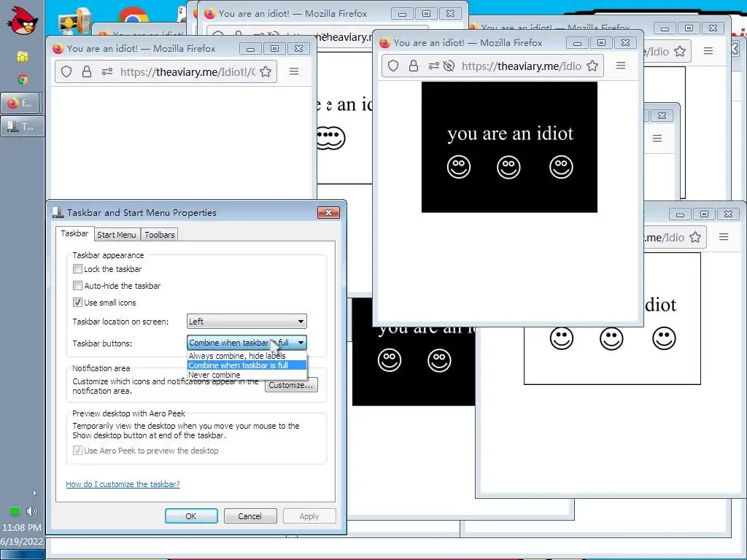Open hamburger menu of small window behind front Firefox
The image size is (747, 560).
tap(657, 138)
